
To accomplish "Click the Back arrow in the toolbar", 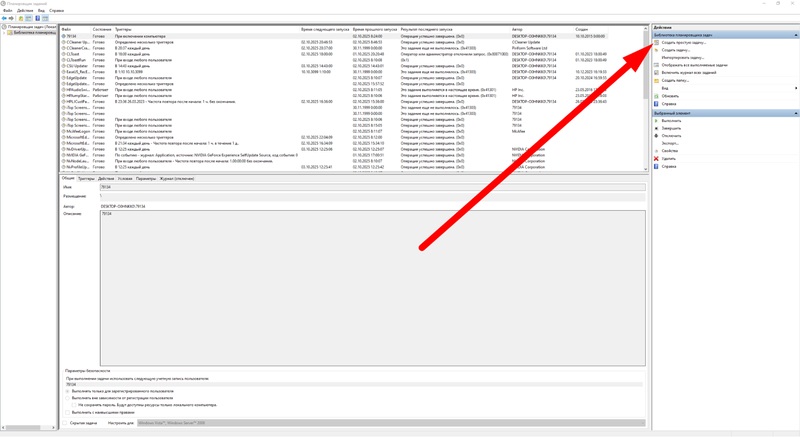I will coord(5,18).
